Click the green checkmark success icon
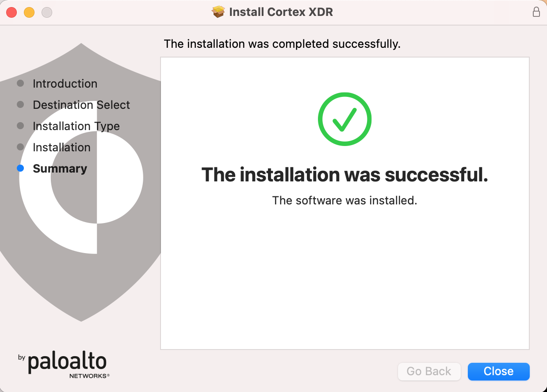547x392 pixels. [x=344, y=119]
